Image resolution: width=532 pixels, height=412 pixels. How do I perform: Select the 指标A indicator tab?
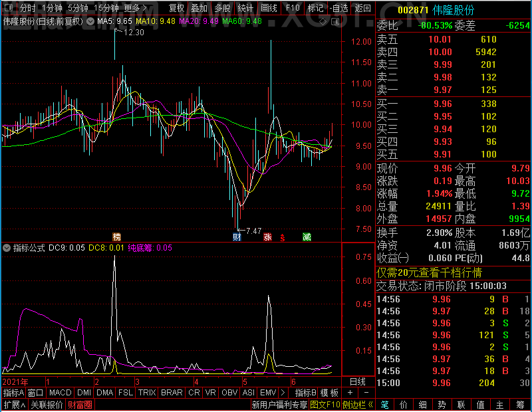pos(13,393)
